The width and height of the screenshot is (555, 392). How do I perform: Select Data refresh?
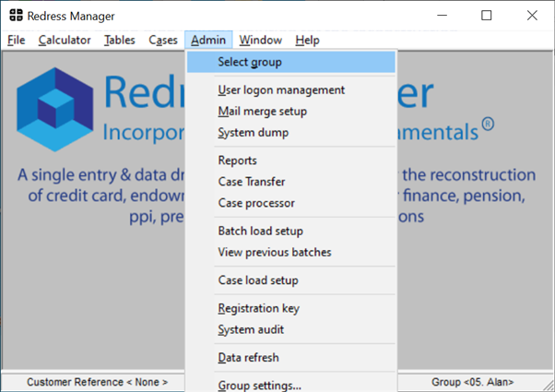291,358
